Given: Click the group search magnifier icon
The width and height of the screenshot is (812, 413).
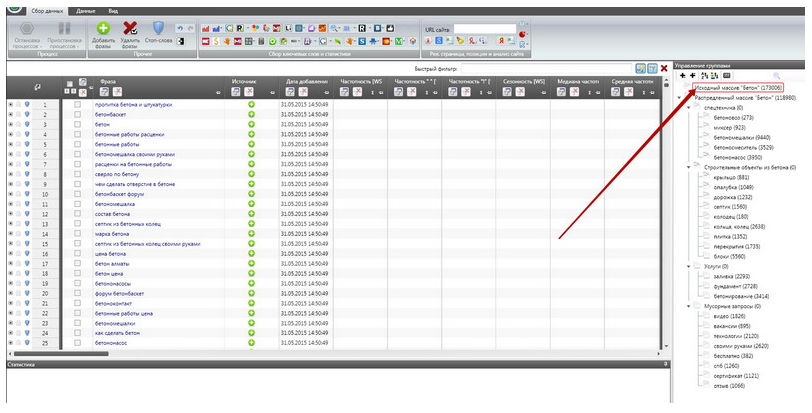Looking at the screenshot, I should 776,75.
